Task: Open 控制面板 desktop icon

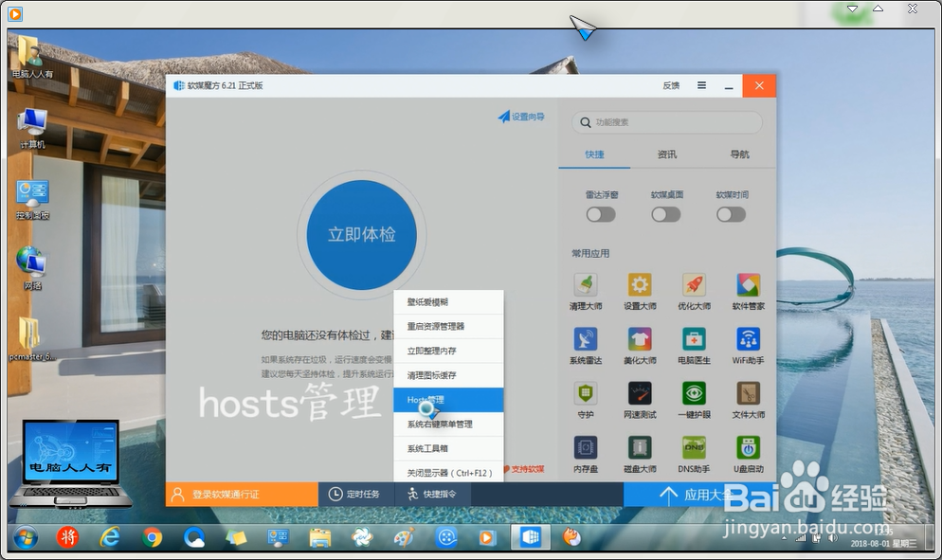Action: (x=32, y=200)
